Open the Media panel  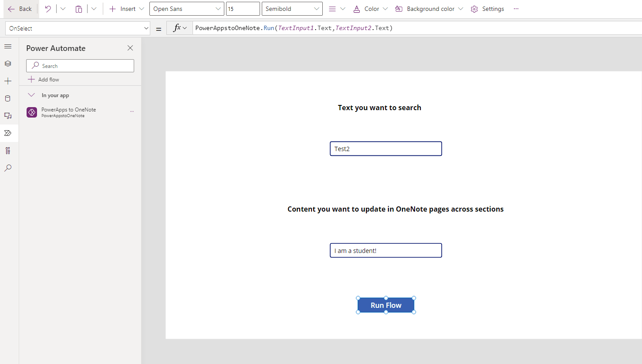coord(8,116)
